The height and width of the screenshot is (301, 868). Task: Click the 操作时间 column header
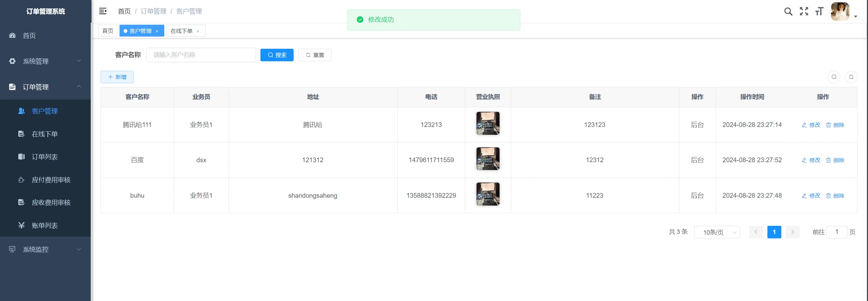752,97
